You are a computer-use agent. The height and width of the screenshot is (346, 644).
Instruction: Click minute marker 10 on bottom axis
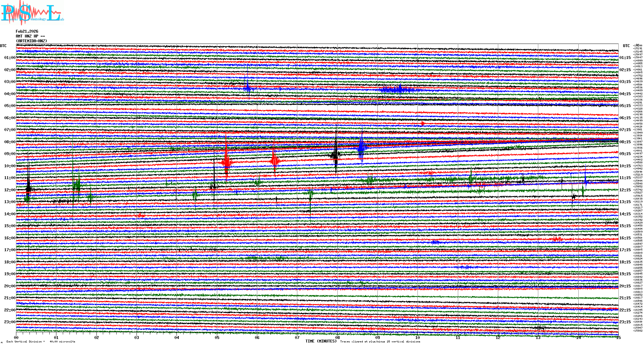click(x=417, y=338)
